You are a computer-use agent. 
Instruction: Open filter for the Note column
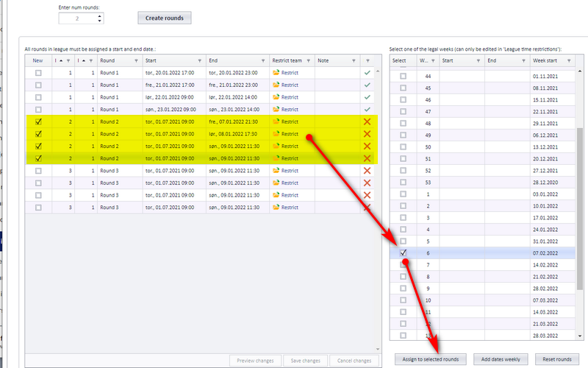354,61
